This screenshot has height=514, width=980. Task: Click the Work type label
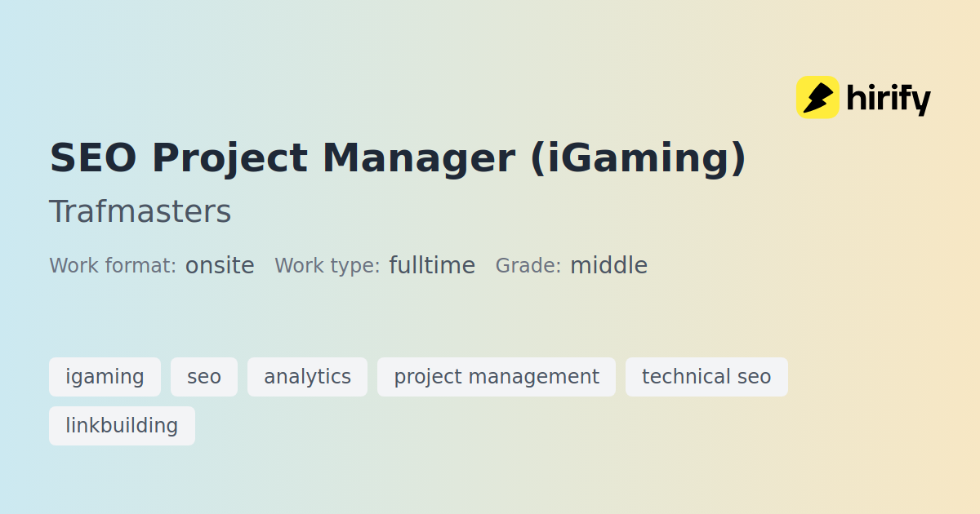click(327, 266)
